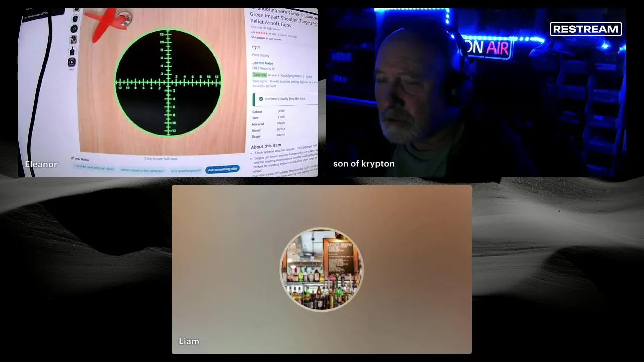The image size is (644, 362).
Task: Click the 'Eleanor' name label
Action: (x=41, y=164)
